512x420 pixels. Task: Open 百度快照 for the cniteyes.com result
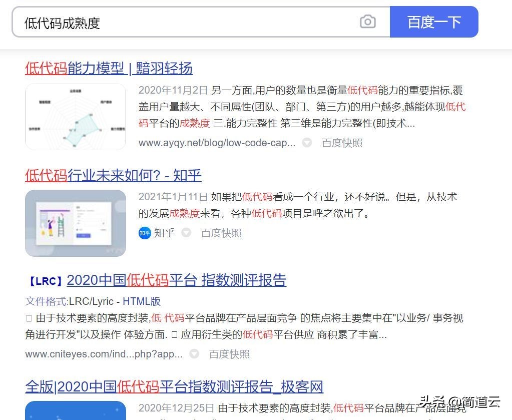point(230,354)
